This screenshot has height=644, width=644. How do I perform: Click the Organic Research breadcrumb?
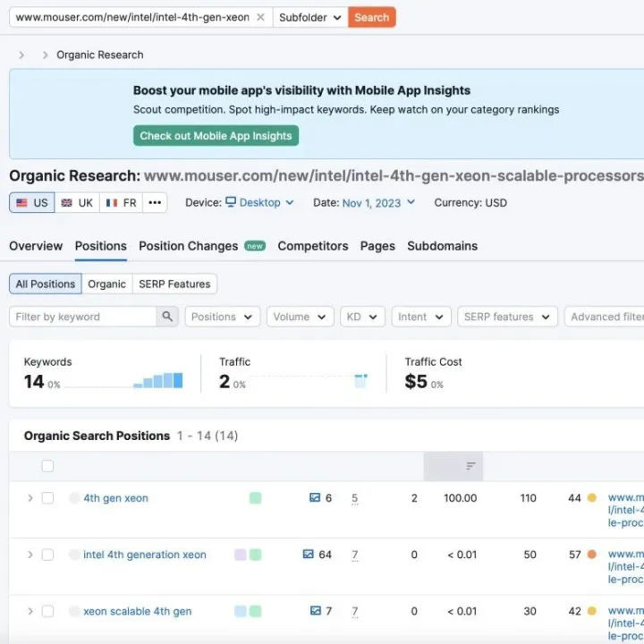[x=100, y=55]
